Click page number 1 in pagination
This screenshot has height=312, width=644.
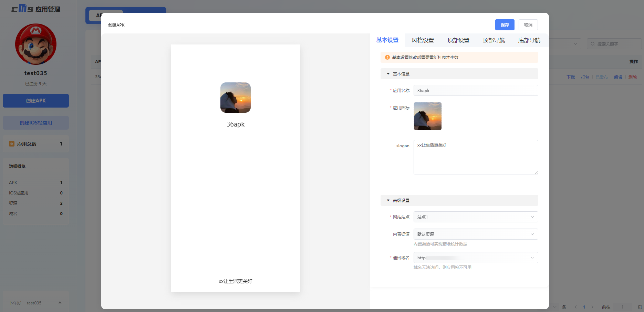(x=584, y=307)
